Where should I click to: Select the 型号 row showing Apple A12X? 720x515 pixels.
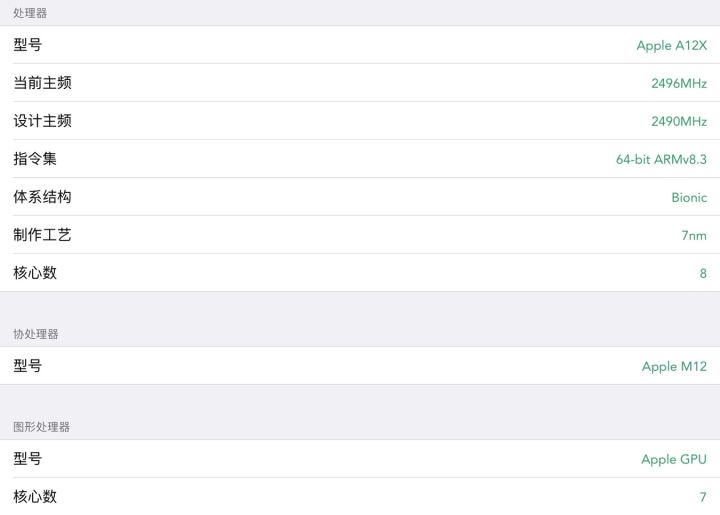click(x=360, y=45)
